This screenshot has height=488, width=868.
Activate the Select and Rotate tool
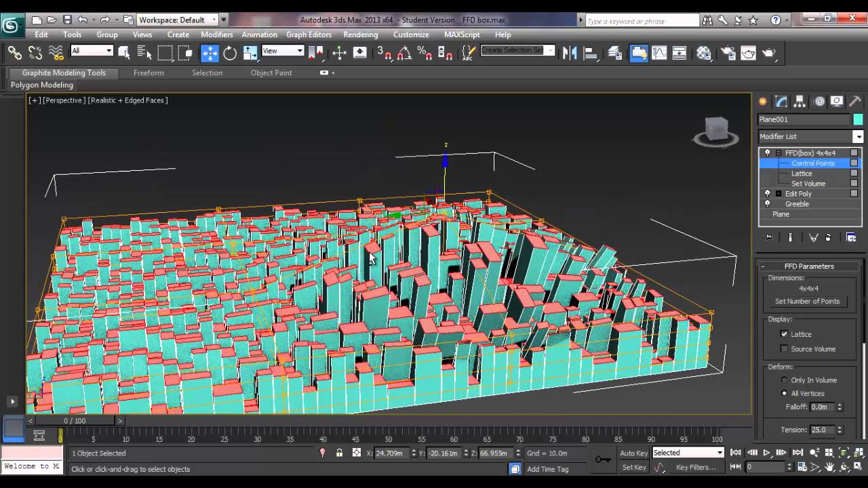pos(230,53)
